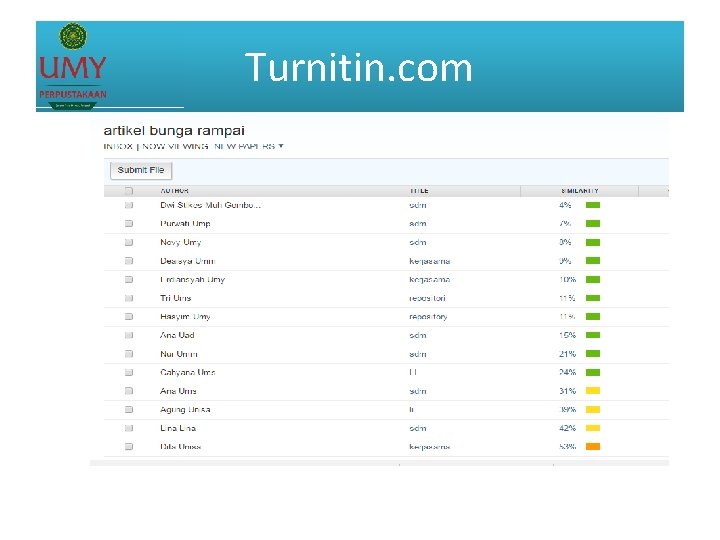Click author name Dwi Stikes Muh Gombo
This screenshot has height=540, width=720.
(x=210, y=205)
